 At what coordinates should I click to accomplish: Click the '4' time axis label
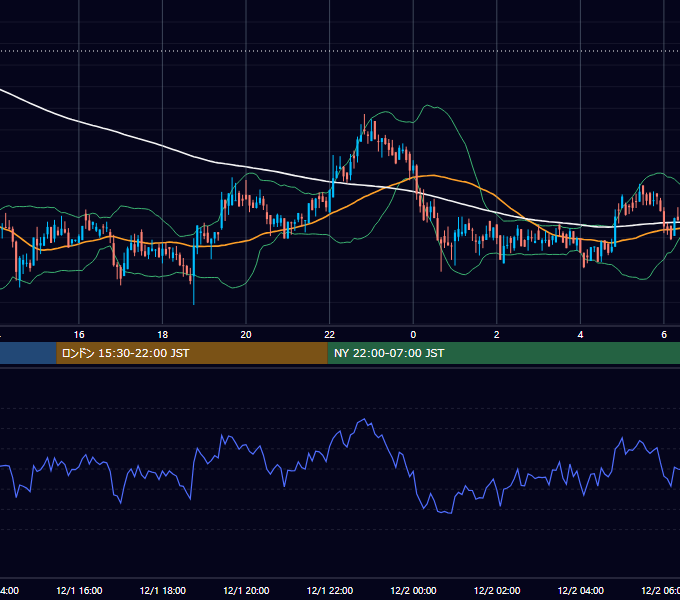(x=580, y=335)
